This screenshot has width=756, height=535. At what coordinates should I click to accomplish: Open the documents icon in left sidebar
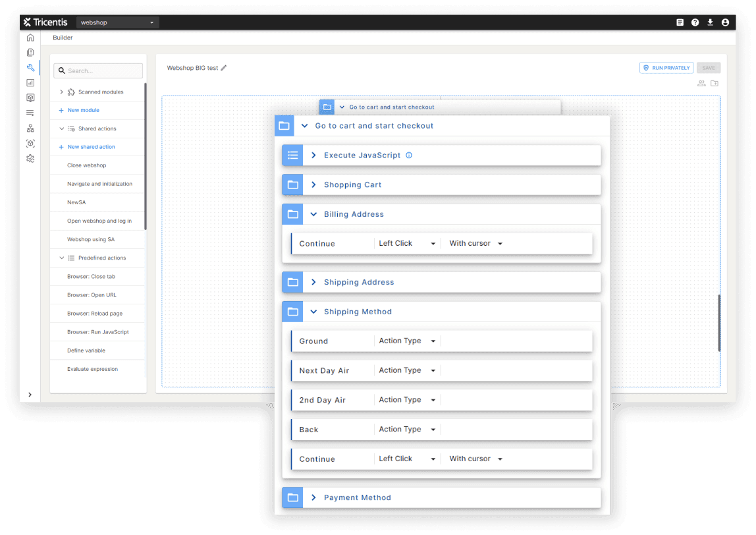30,53
